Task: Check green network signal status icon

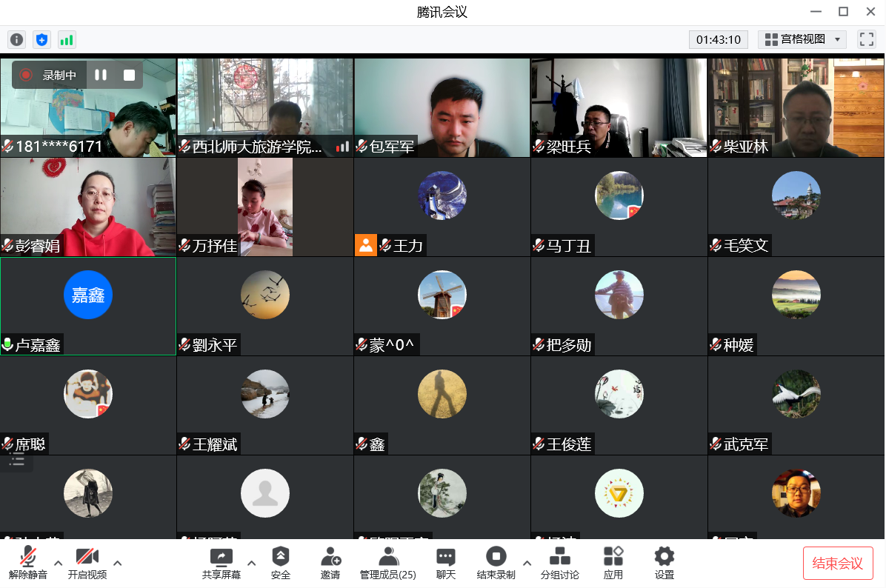Action: tap(67, 39)
